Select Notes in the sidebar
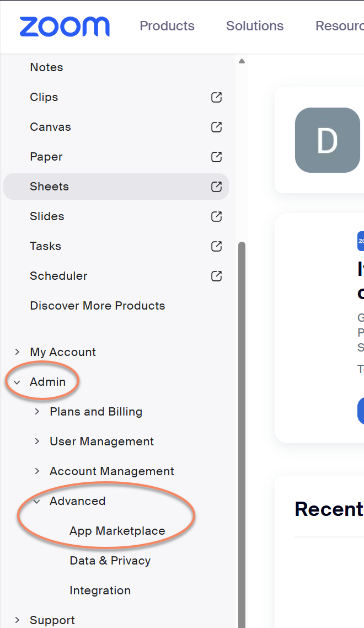Image resolution: width=364 pixels, height=628 pixels. (46, 67)
